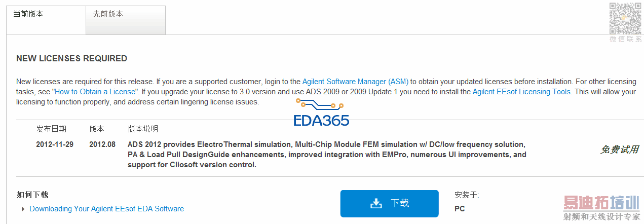Click the EDA365 circuit logo

pyautogui.click(x=321, y=113)
